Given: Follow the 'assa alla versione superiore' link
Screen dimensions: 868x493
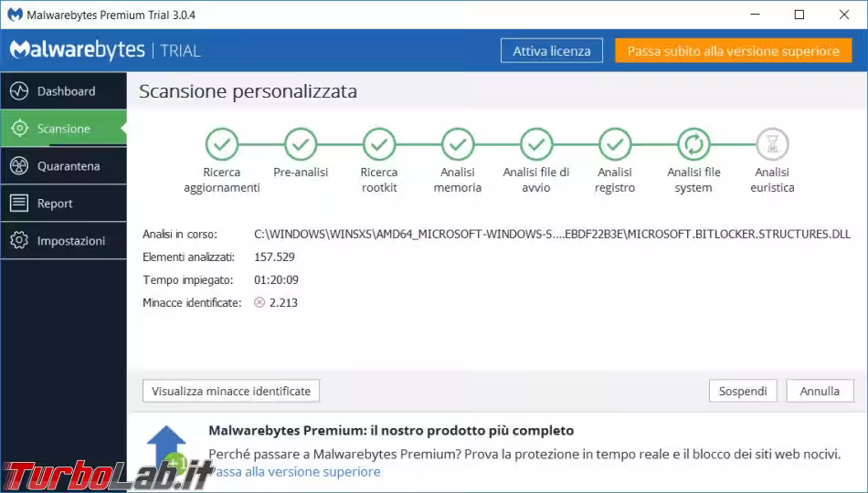Looking at the screenshot, I should click(x=298, y=471).
